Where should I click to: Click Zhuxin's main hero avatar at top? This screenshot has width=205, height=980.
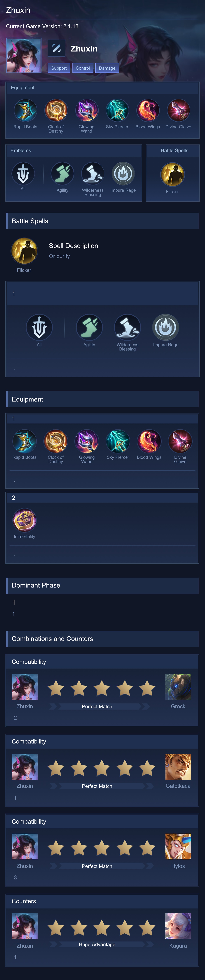coord(24,55)
